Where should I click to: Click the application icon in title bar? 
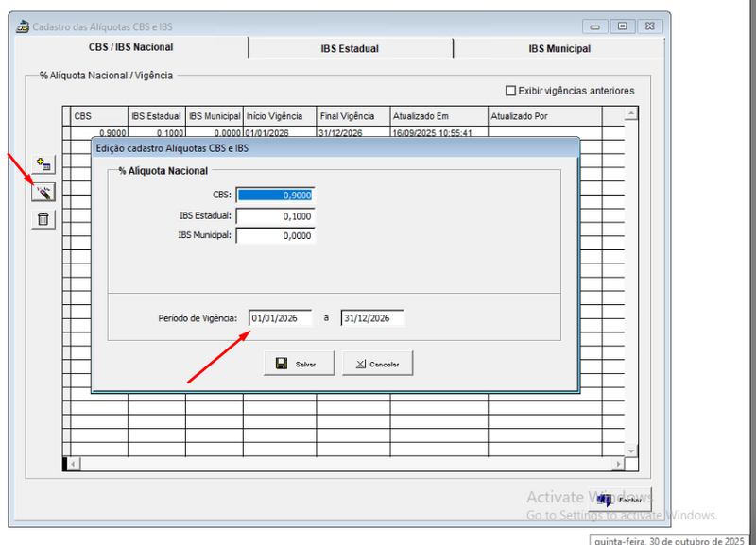[x=23, y=26]
